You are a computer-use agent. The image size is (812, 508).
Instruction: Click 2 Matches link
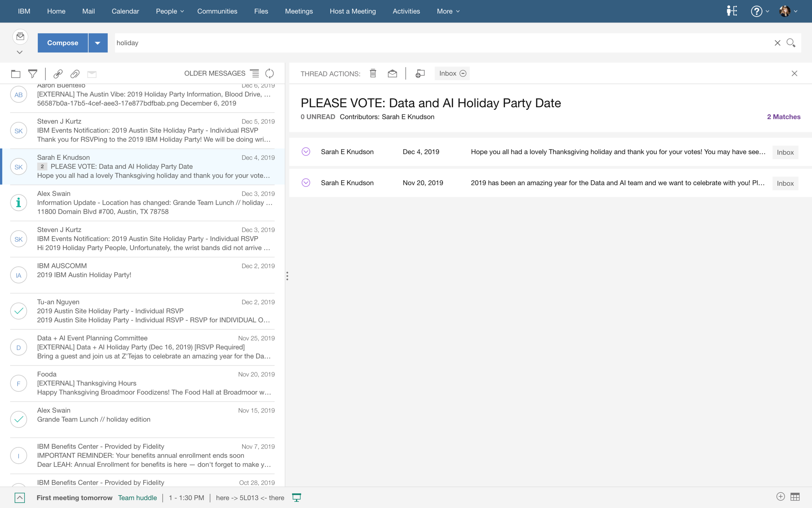[x=783, y=117]
